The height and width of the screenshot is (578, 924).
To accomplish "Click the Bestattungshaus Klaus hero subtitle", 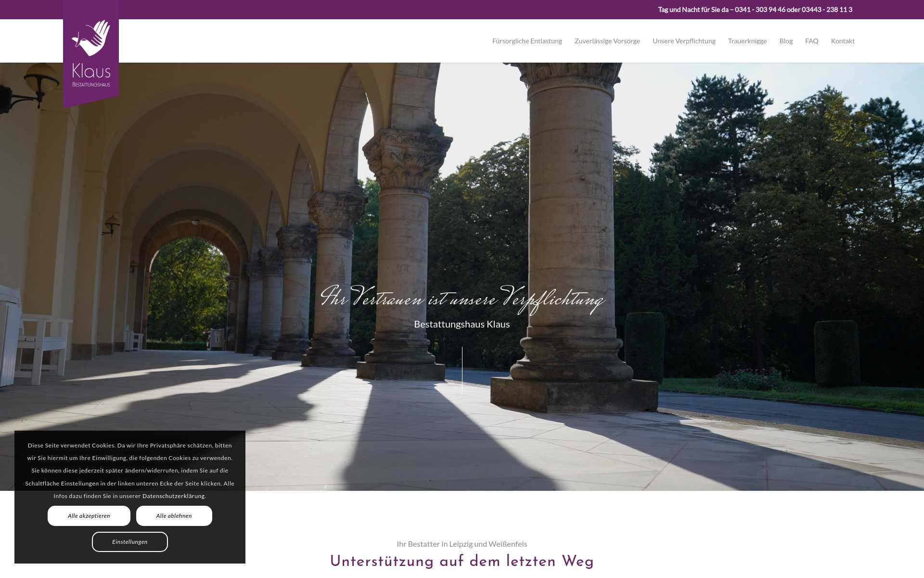I will pos(462,324).
